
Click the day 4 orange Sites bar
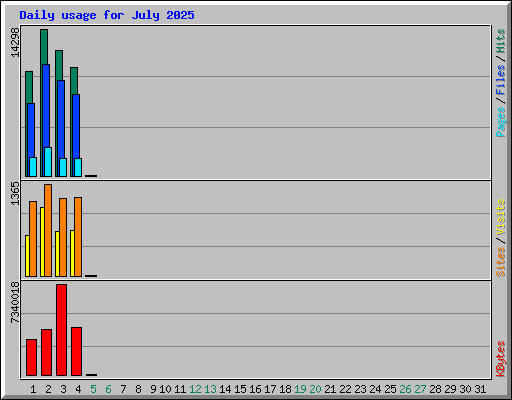coord(78,237)
